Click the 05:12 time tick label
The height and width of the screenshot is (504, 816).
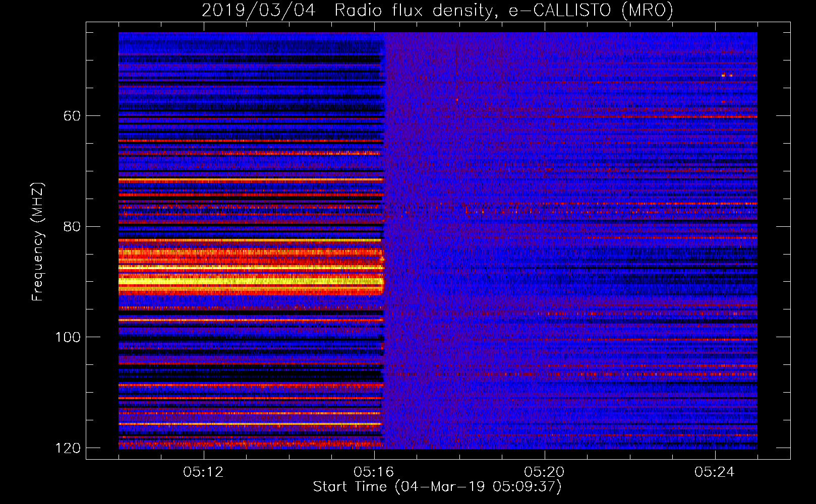204,472
